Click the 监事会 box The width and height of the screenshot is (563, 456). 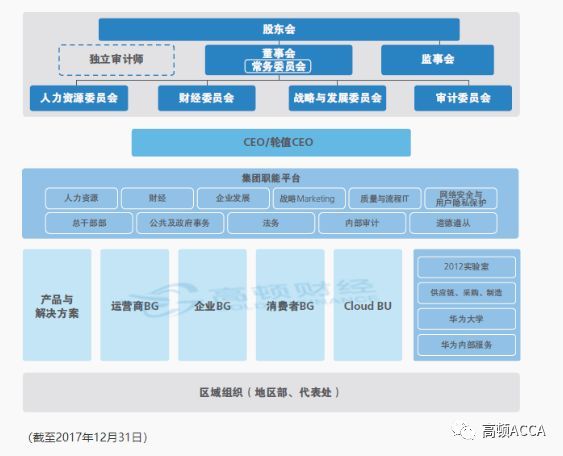click(437, 60)
